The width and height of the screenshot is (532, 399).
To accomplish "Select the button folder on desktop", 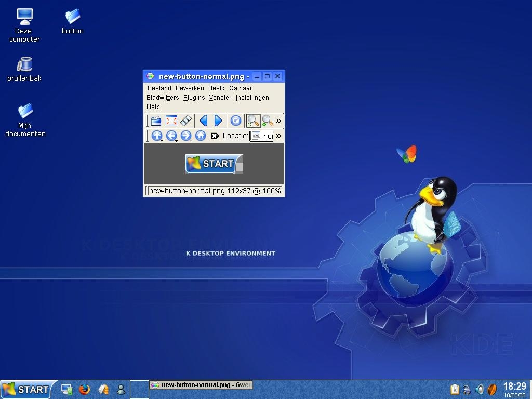I will 73,21.
